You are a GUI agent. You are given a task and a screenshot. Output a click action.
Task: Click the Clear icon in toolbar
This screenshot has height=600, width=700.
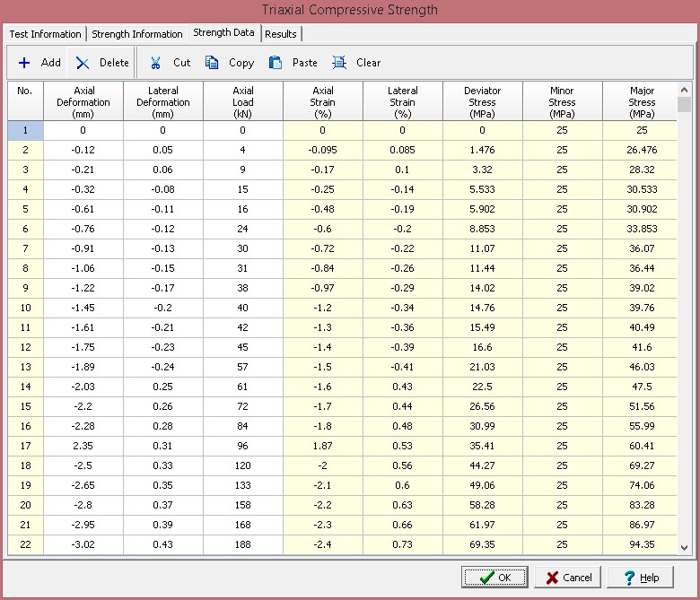(x=339, y=63)
